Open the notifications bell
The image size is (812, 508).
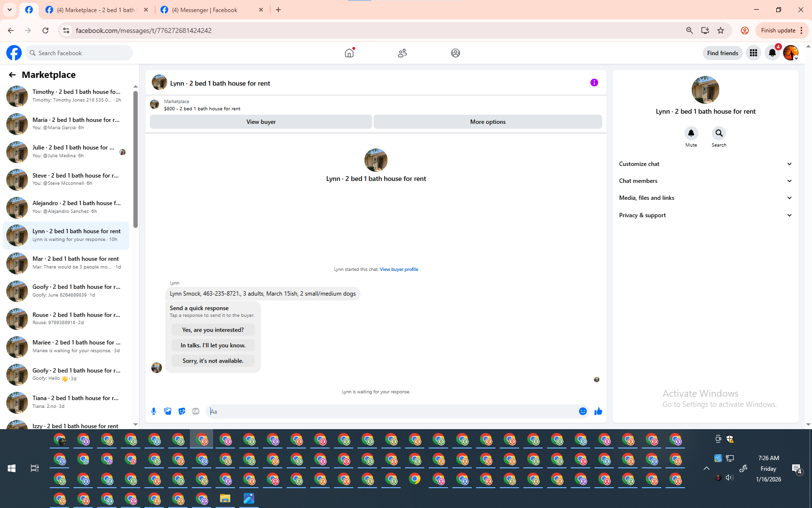coord(772,53)
